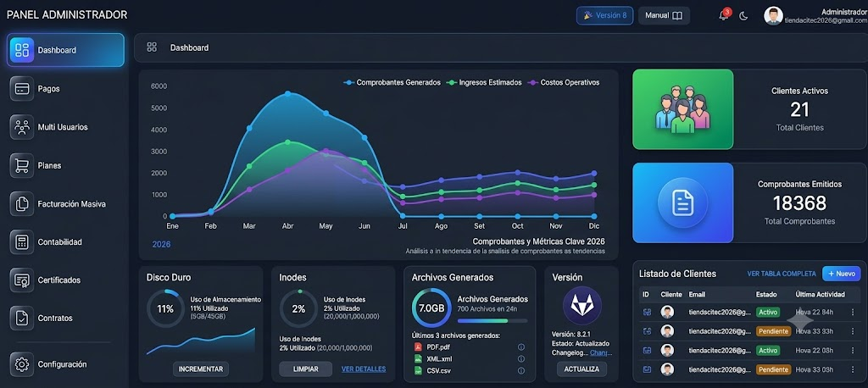
Task: Click the Estado column header
Action: pyautogui.click(x=766, y=295)
